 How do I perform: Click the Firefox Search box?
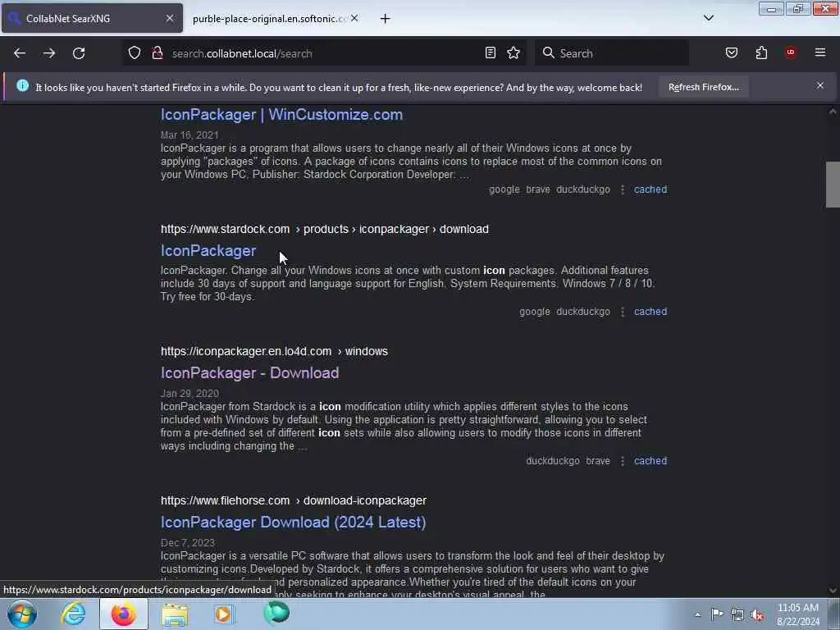pyautogui.click(x=612, y=53)
